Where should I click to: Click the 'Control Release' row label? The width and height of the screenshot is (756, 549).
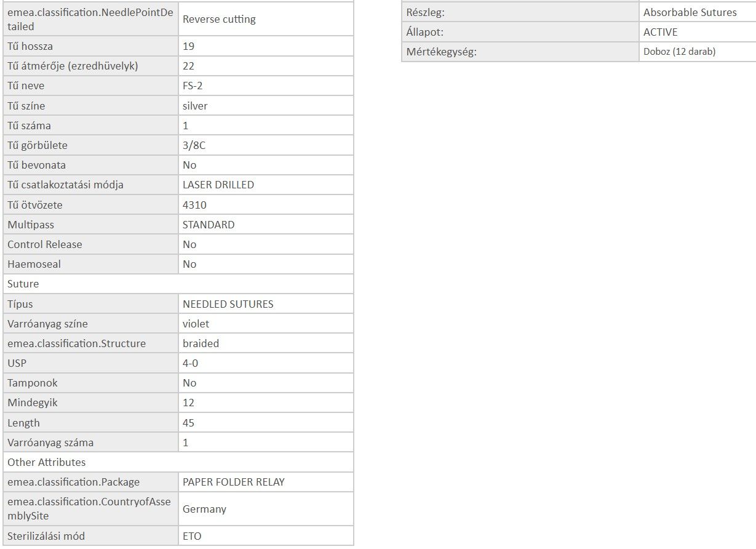[x=44, y=244]
